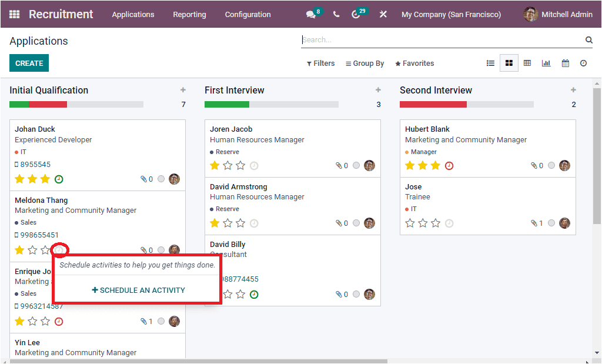This screenshot has height=364, width=602.
Task: Click the wrench tools icon in top bar
Action: coord(383,14)
